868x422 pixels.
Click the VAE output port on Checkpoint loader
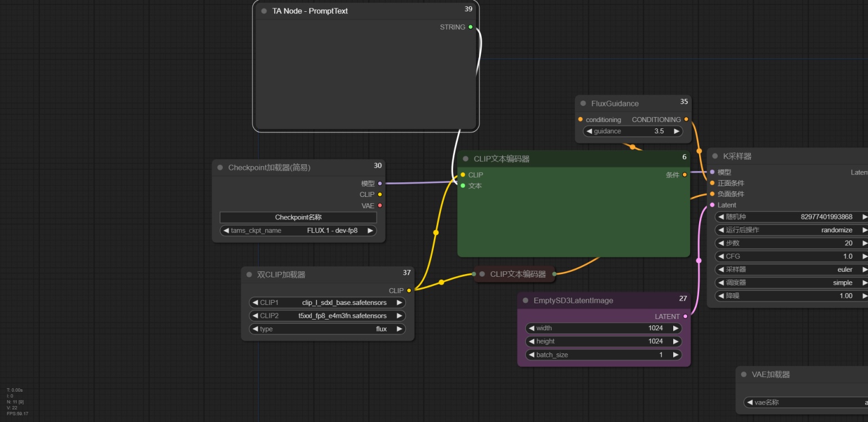380,206
